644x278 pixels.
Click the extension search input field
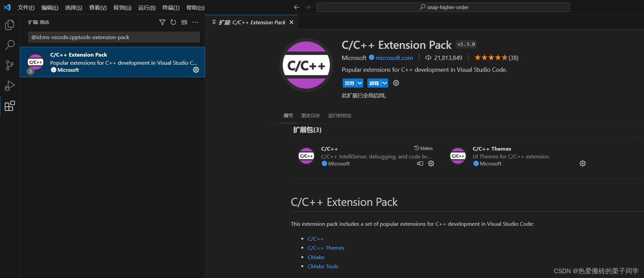(114, 37)
